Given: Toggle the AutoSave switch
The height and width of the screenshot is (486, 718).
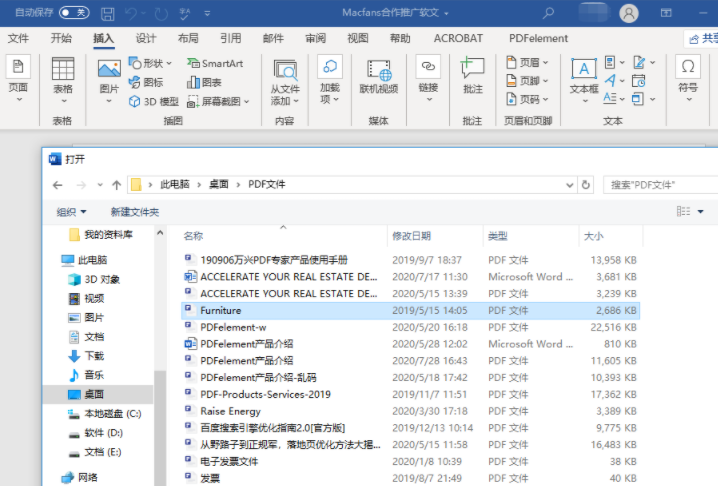Looking at the screenshot, I should 74,12.
